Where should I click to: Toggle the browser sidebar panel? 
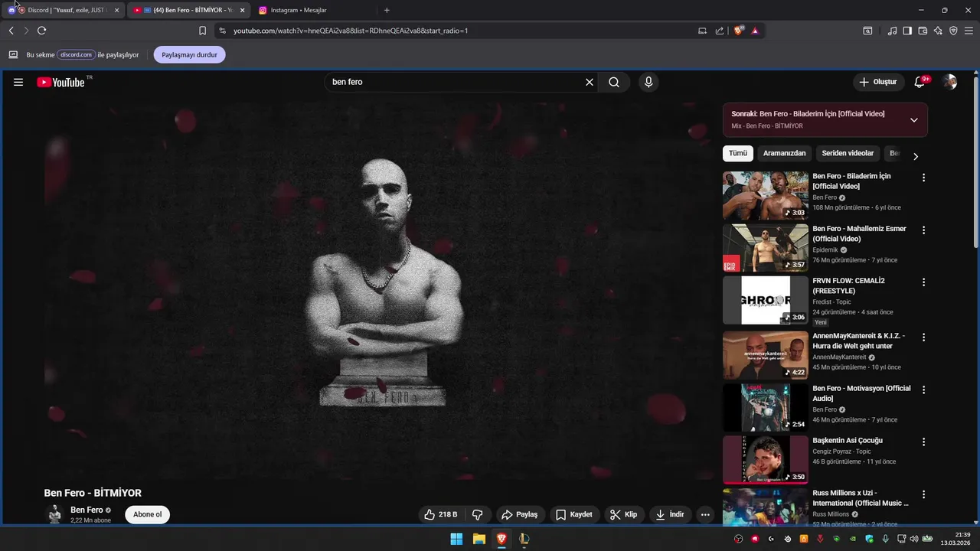coord(907,31)
